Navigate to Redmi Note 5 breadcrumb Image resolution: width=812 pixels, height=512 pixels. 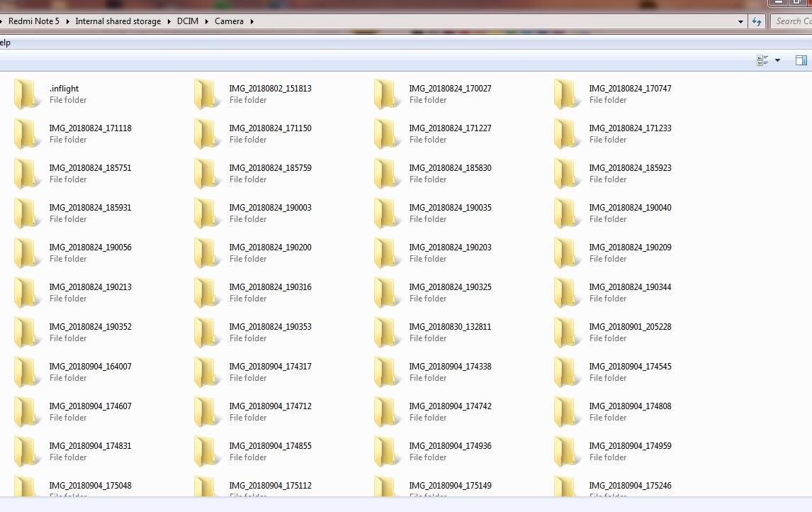pyautogui.click(x=34, y=21)
